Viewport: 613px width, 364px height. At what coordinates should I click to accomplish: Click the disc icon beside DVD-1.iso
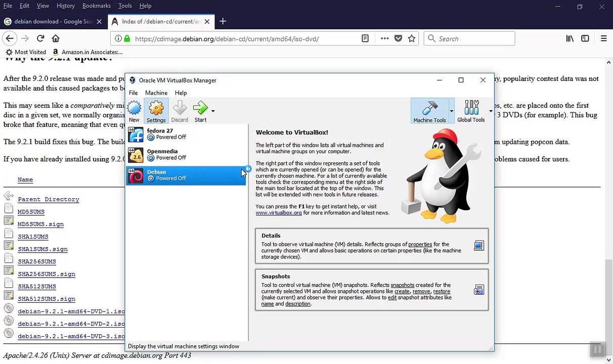(x=9, y=308)
